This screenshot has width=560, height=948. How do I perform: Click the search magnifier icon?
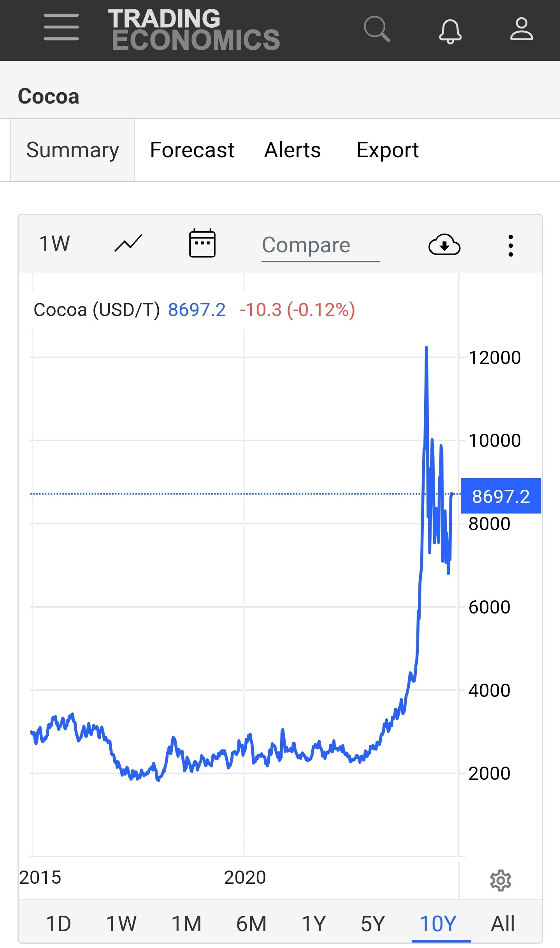(x=377, y=29)
